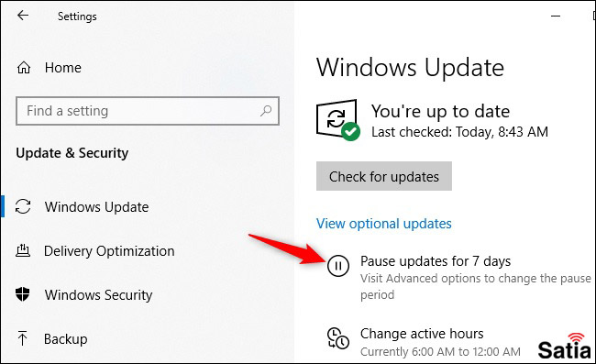The width and height of the screenshot is (596, 364).
Task: Click the active hours clock icon
Action: click(x=338, y=337)
